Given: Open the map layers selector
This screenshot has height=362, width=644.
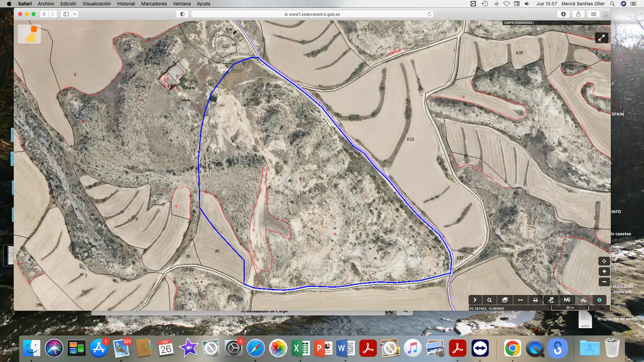Looking at the screenshot, I should tap(505, 300).
